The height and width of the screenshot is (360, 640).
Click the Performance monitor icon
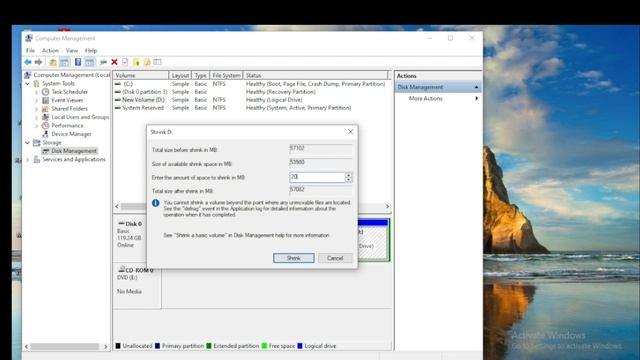(x=46, y=125)
